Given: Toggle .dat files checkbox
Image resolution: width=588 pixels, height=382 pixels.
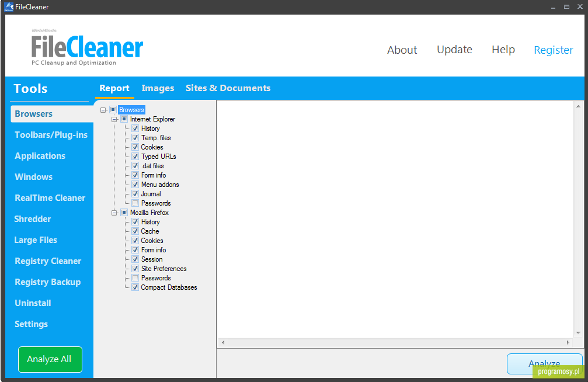Looking at the screenshot, I should 135,166.
